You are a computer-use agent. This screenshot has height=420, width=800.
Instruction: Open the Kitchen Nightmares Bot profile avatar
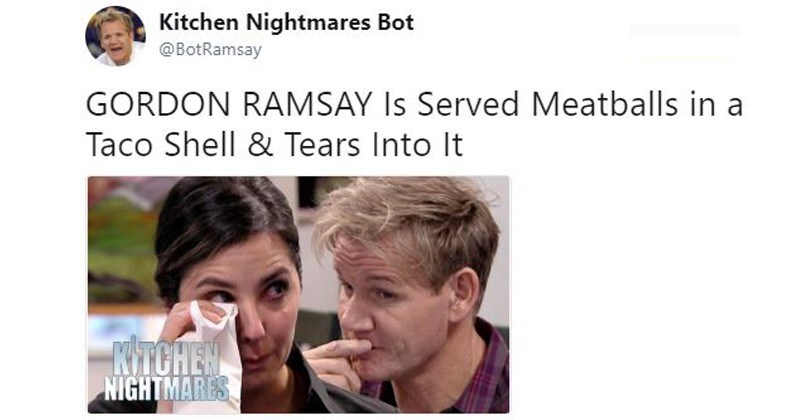[x=115, y=36]
